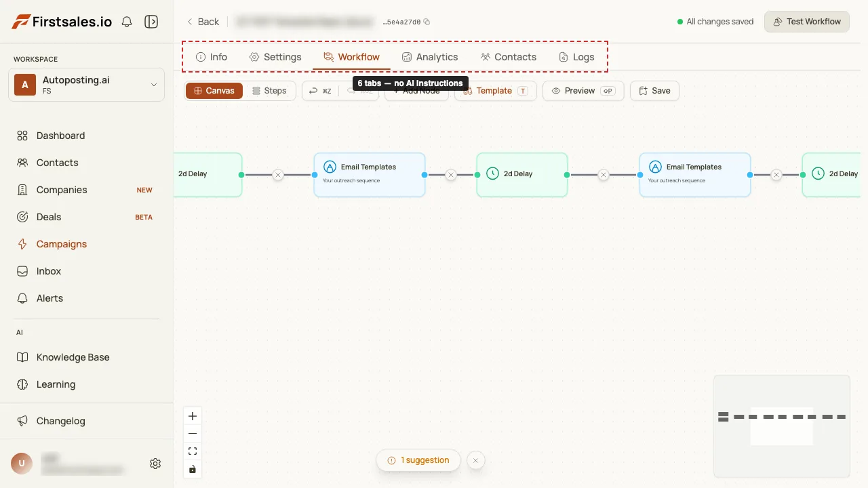Select the first Email Templates node
Screen dimensions: 868x488
[x=370, y=175]
